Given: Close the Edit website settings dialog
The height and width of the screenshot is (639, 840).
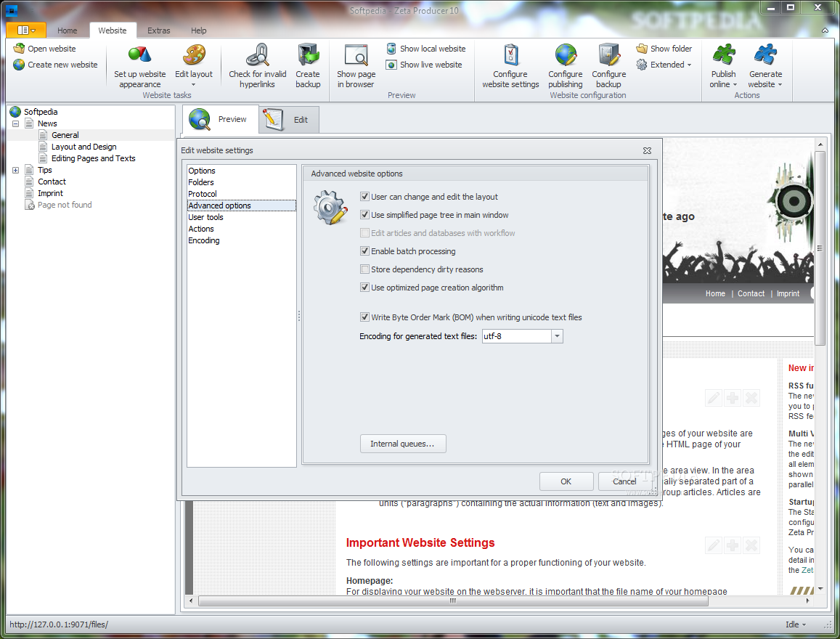Looking at the screenshot, I should coord(647,150).
